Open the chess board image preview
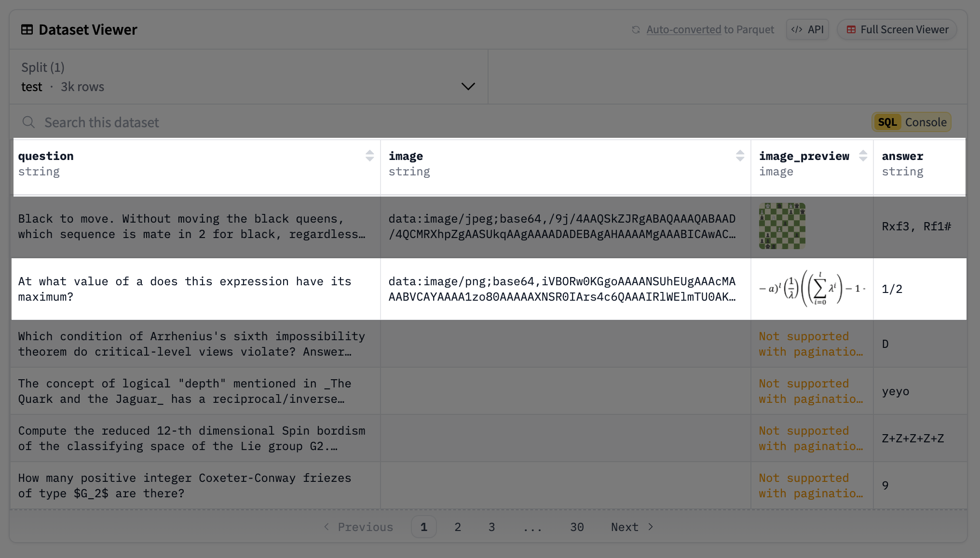Screen dimensions: 980x558 point(782,226)
